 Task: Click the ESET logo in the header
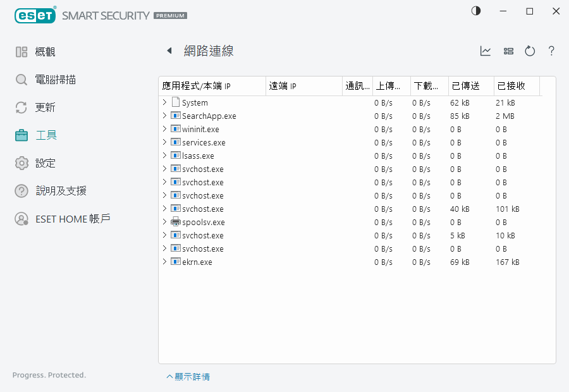coord(35,15)
